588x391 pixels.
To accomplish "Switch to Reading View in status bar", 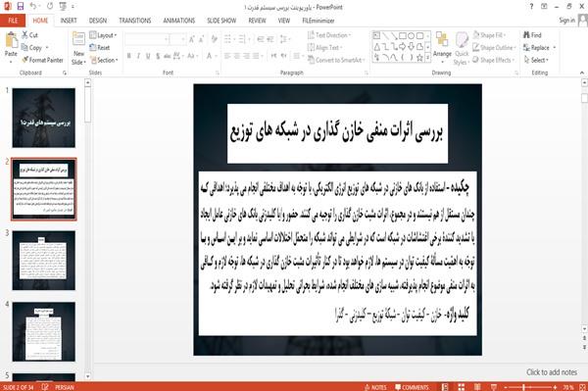I will pos(477,387).
